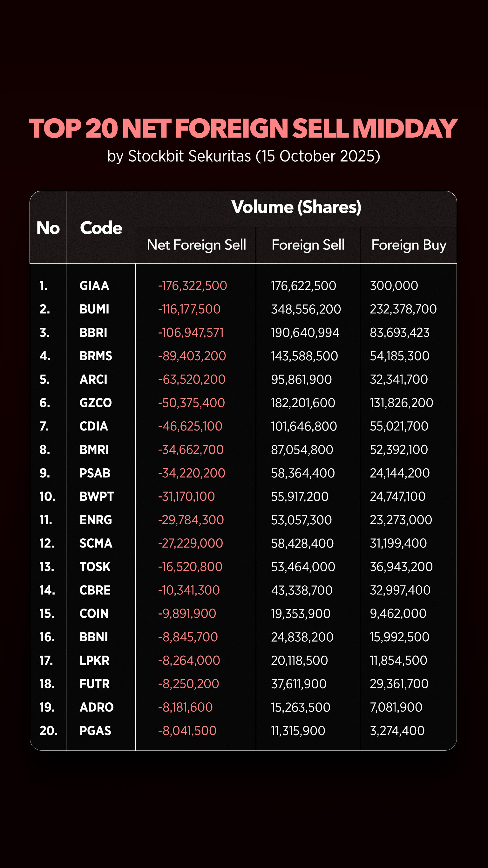Select the BMRI stock code
This screenshot has width=488, height=868.
94,450
